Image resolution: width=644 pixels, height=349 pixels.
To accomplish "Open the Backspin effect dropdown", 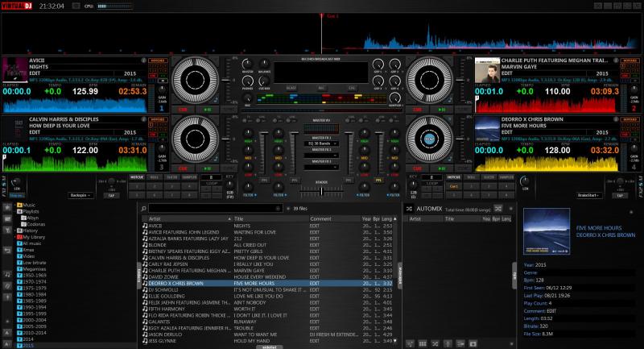I will coord(80,195).
